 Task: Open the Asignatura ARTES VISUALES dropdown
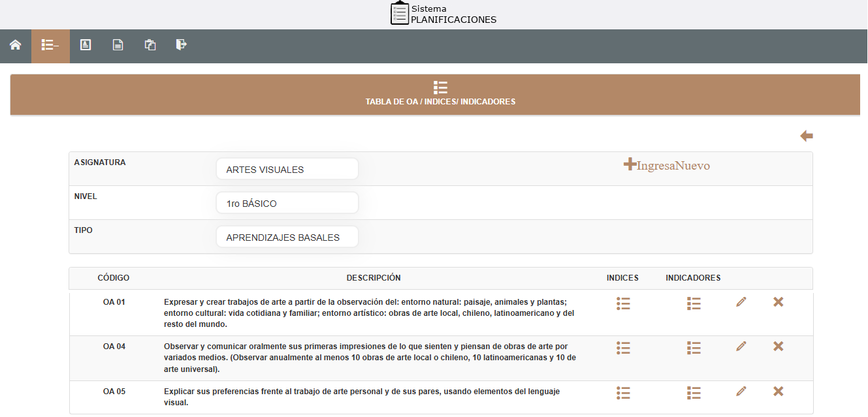pyautogui.click(x=287, y=169)
